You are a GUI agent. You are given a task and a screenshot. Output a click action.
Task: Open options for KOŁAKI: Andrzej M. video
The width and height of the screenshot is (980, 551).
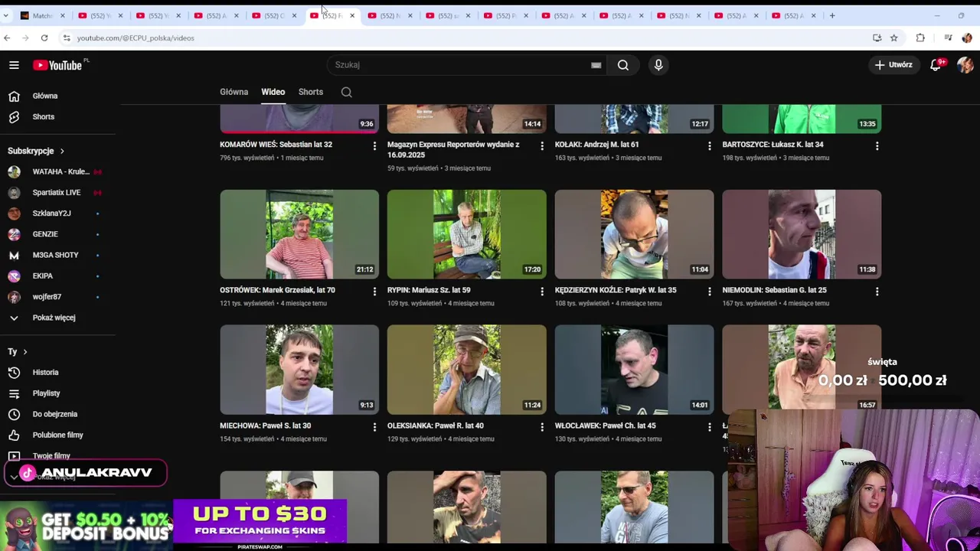pyautogui.click(x=709, y=145)
